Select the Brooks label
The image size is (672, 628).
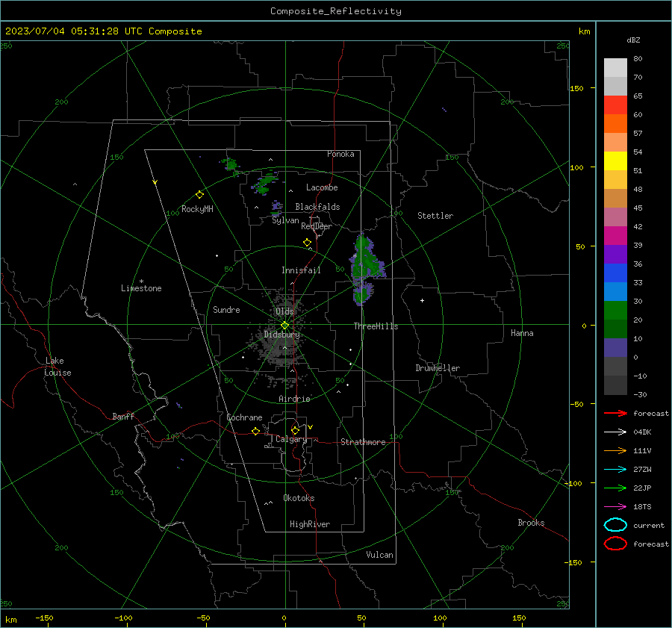[531, 523]
